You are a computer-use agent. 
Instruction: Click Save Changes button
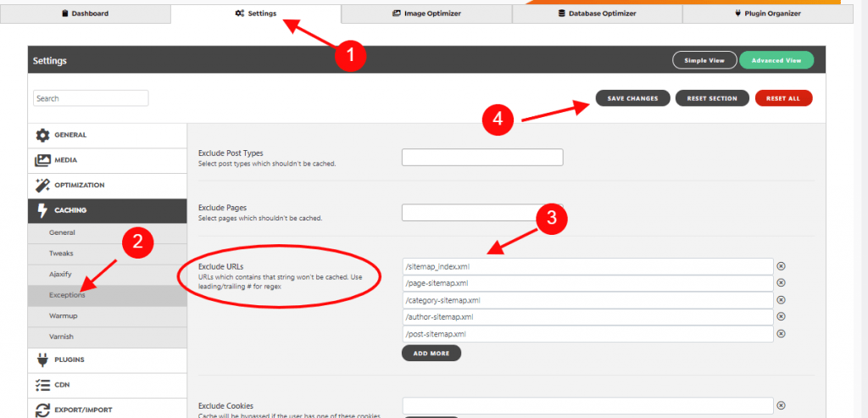coord(632,98)
